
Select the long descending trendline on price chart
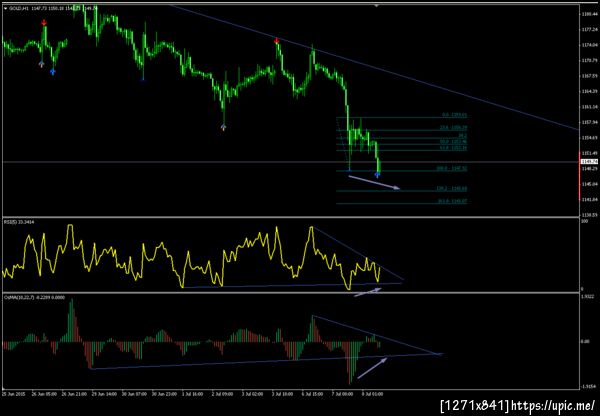pos(373,67)
